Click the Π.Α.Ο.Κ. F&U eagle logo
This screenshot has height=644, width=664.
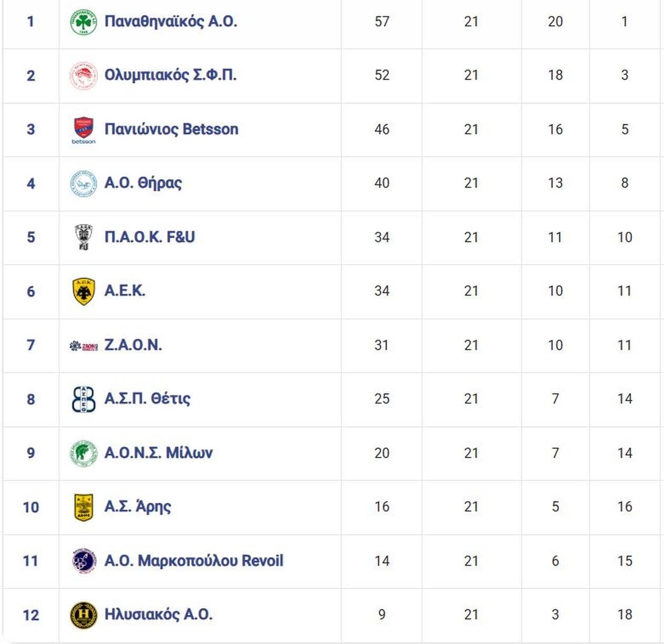(x=83, y=238)
